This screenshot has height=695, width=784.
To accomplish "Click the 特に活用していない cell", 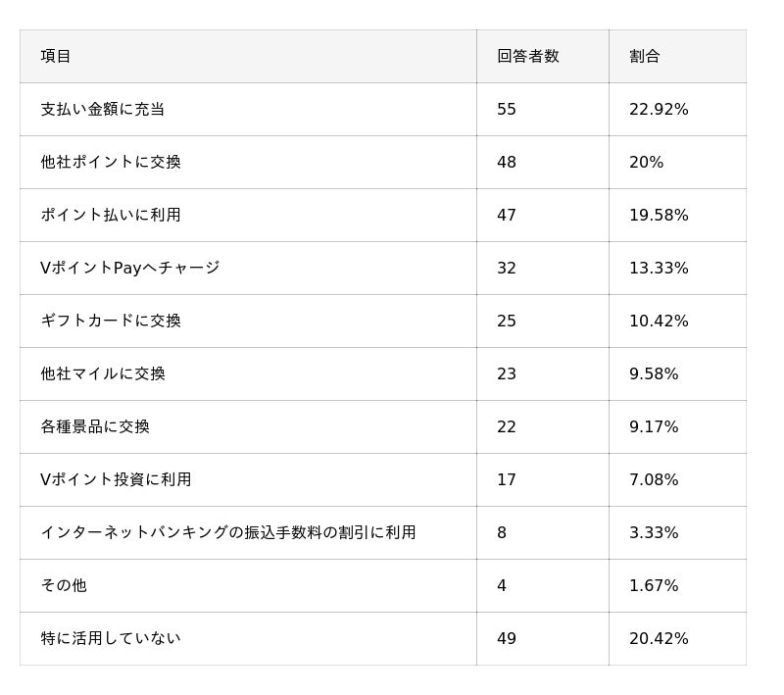I will click(x=111, y=639).
